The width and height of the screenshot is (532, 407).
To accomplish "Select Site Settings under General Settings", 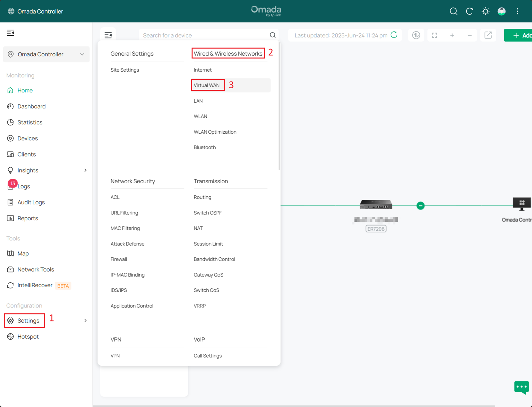I will (x=125, y=70).
